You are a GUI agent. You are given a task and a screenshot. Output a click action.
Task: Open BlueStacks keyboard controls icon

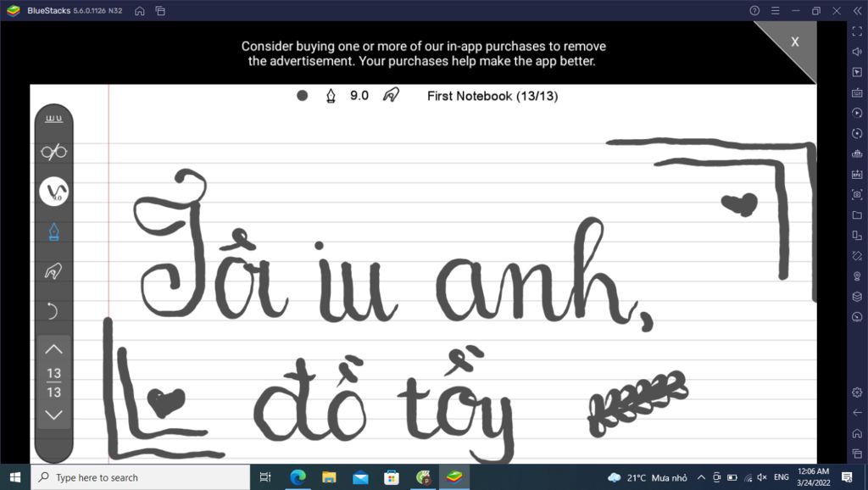pos(857,92)
